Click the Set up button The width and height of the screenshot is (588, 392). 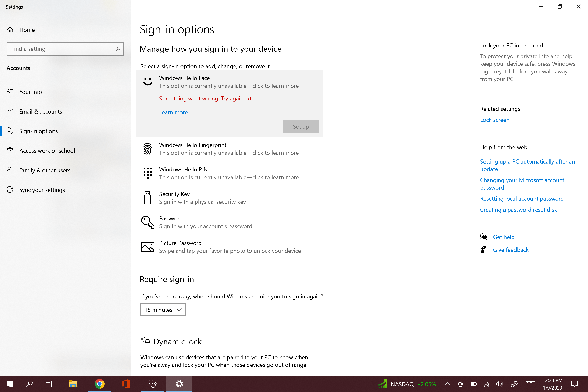coord(301,127)
